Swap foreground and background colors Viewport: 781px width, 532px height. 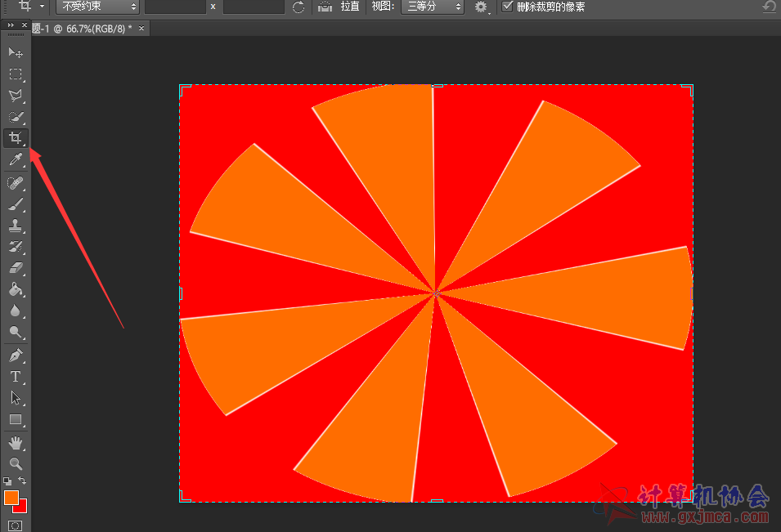23,481
